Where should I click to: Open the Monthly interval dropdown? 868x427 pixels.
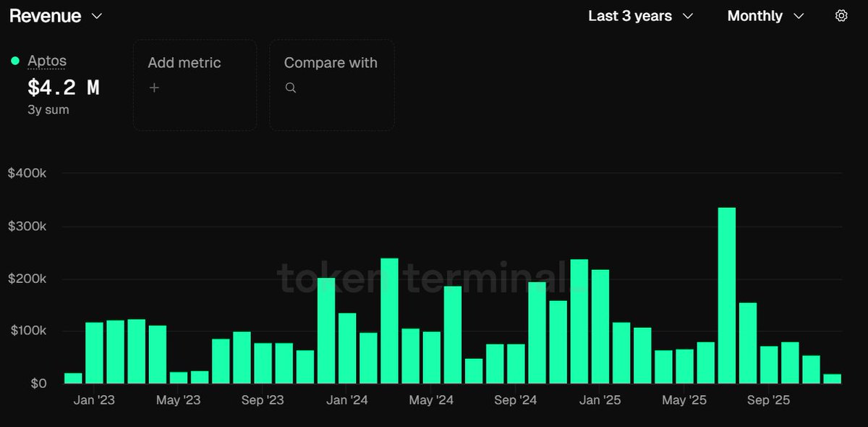coord(766,15)
